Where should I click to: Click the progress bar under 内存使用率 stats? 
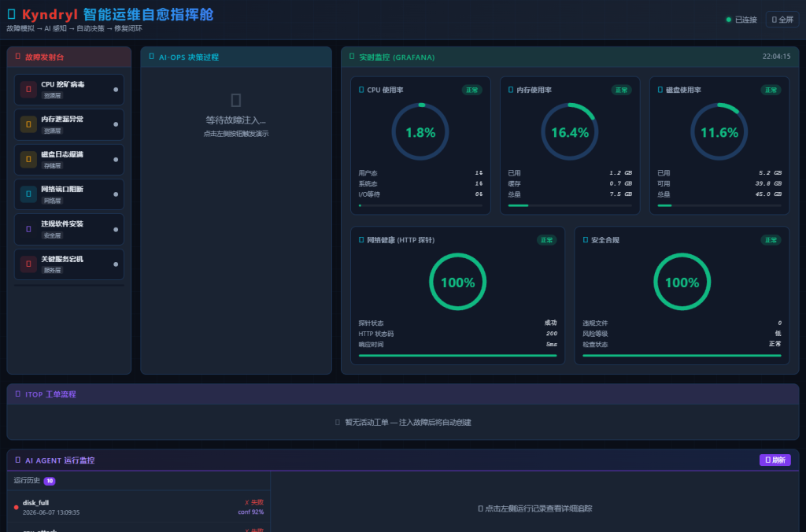(570, 205)
